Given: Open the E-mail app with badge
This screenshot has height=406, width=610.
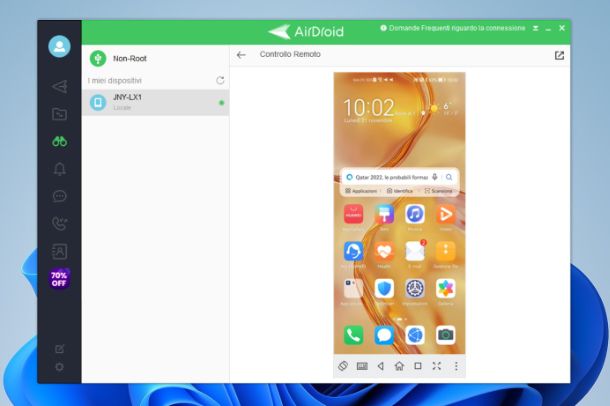Looking at the screenshot, I should [x=415, y=250].
